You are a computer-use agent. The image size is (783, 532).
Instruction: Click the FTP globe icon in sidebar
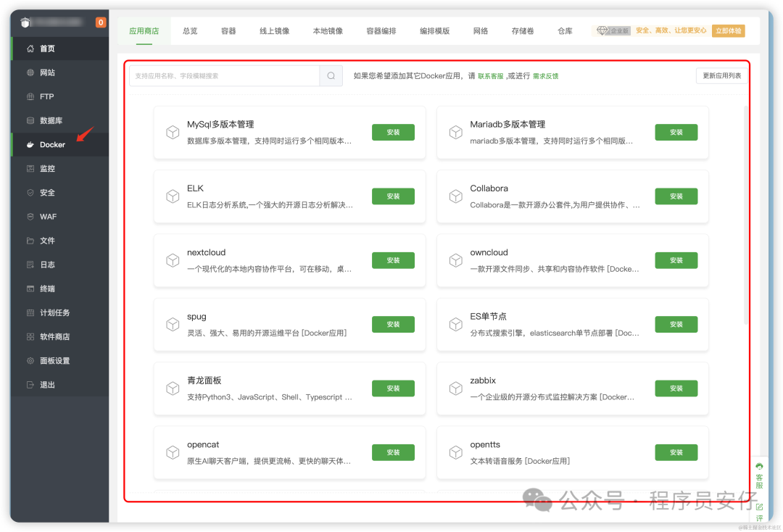(x=30, y=96)
